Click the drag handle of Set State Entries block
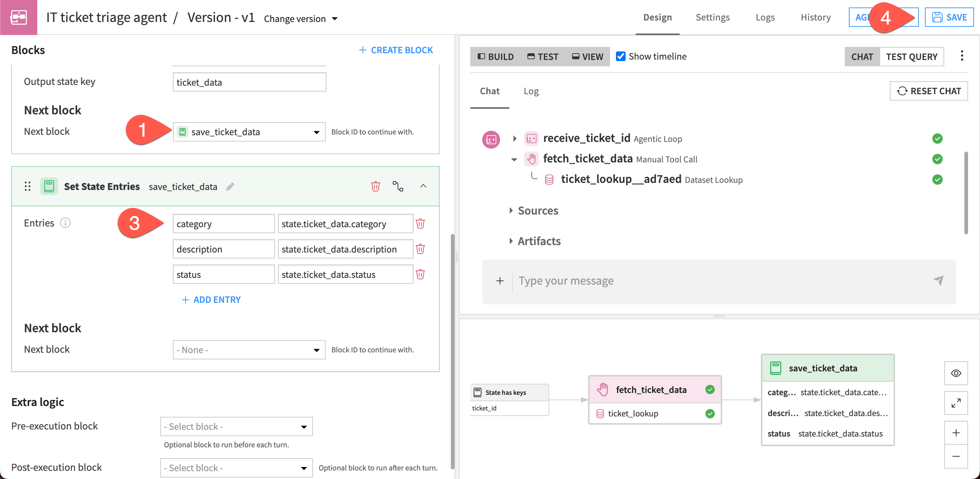The image size is (980, 479). 28,186
